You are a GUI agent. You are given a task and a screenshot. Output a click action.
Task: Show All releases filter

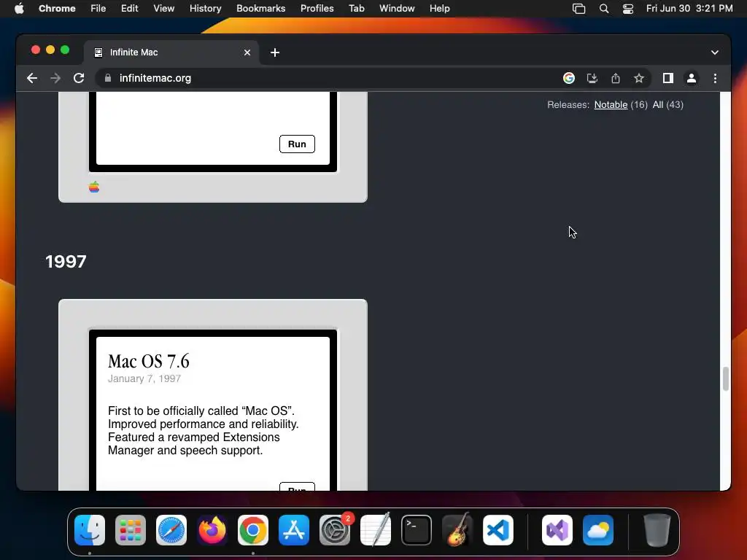click(658, 105)
